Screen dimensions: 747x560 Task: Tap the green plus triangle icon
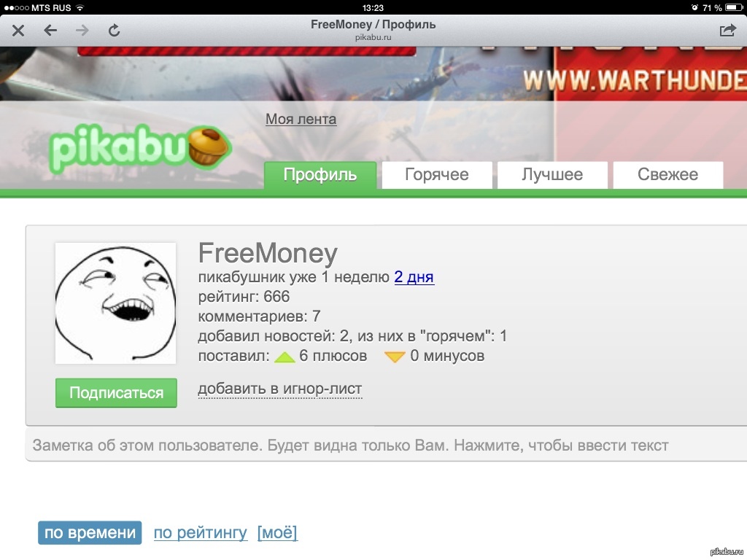pos(285,357)
